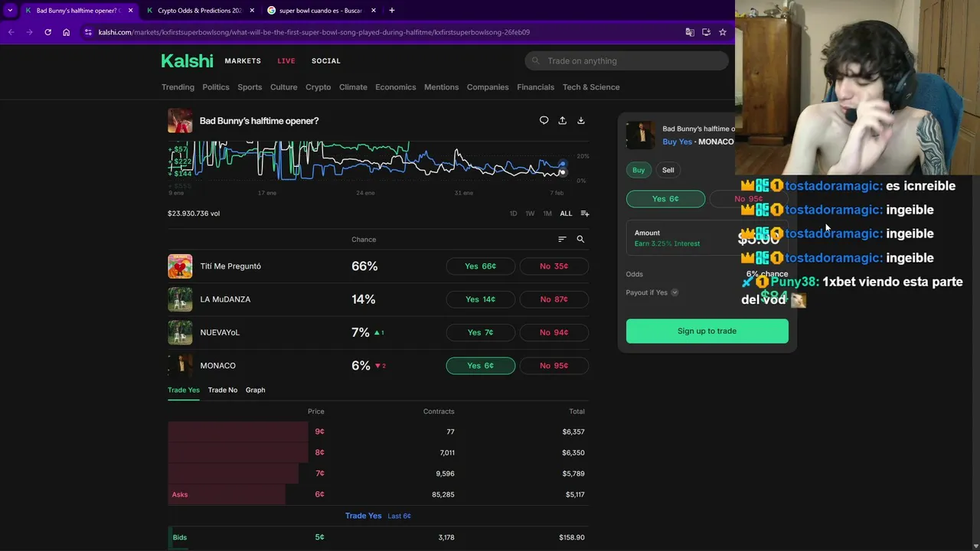Screen dimensions: 980x551
Task: Select the Tech & Science category
Action: pyautogui.click(x=591, y=87)
